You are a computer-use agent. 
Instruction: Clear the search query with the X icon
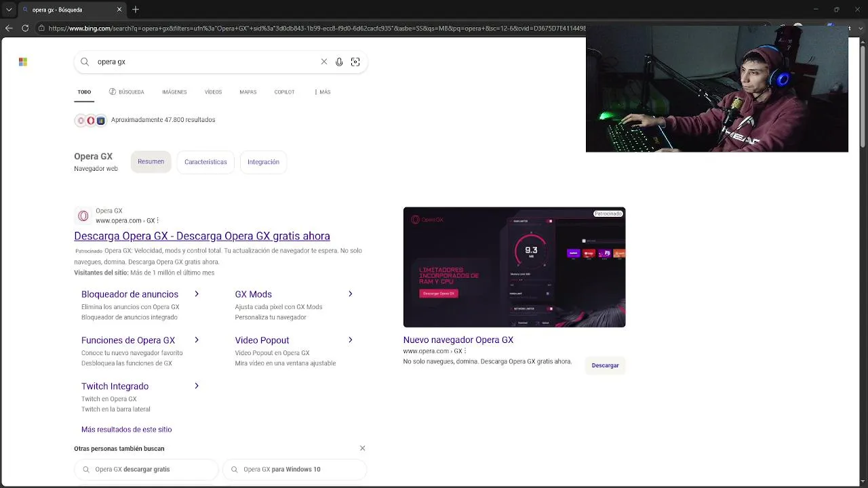click(324, 62)
